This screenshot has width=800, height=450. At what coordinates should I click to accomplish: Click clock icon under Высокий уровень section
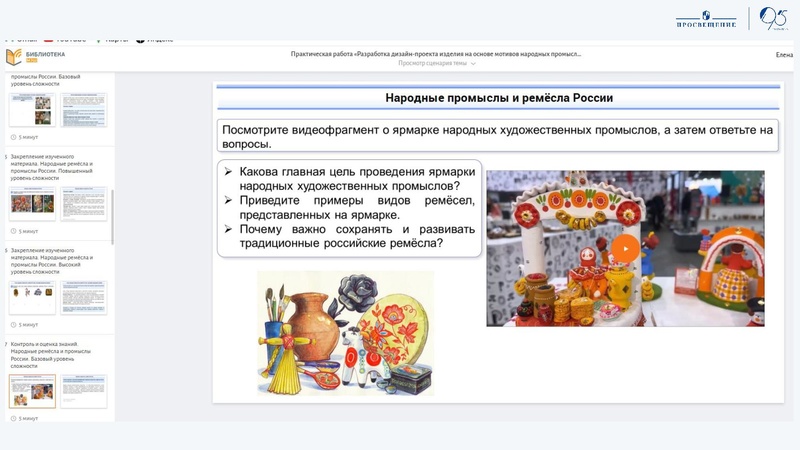(x=13, y=324)
